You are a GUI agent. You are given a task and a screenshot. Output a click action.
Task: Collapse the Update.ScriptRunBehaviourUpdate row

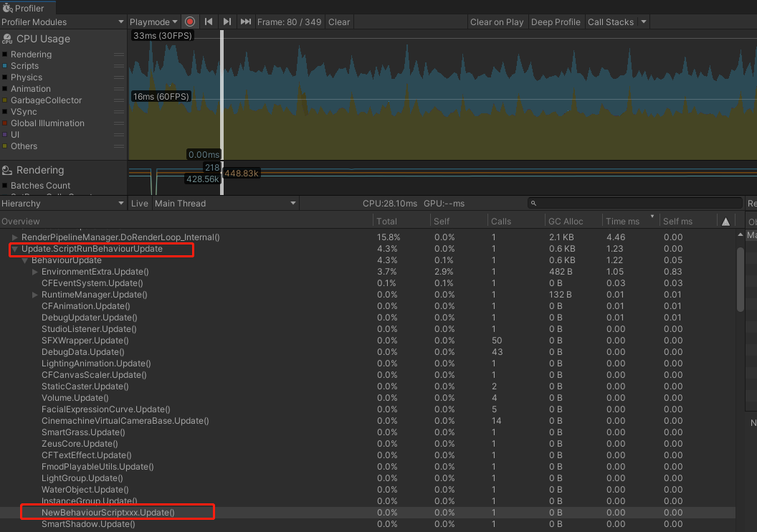14,249
